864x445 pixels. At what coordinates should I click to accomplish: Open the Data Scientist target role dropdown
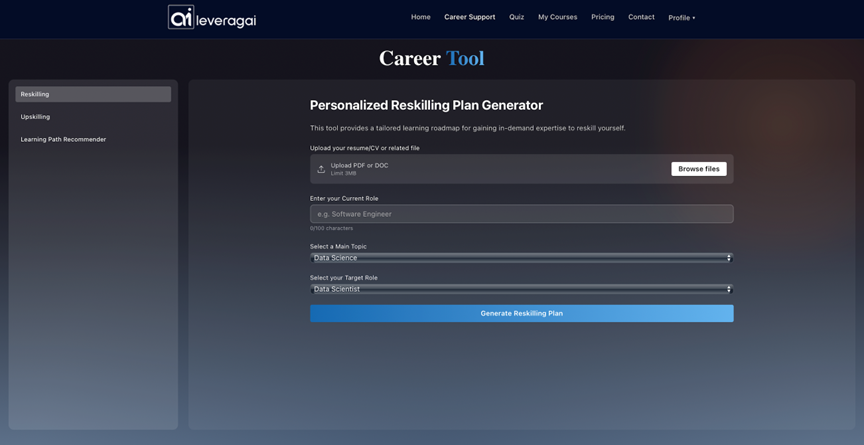(520, 289)
